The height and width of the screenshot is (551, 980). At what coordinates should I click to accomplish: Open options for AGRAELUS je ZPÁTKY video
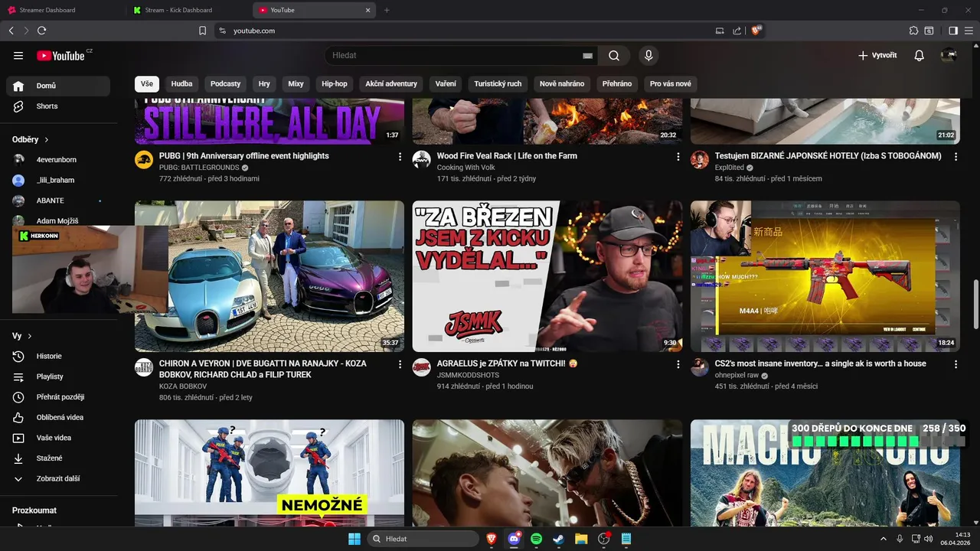point(678,364)
